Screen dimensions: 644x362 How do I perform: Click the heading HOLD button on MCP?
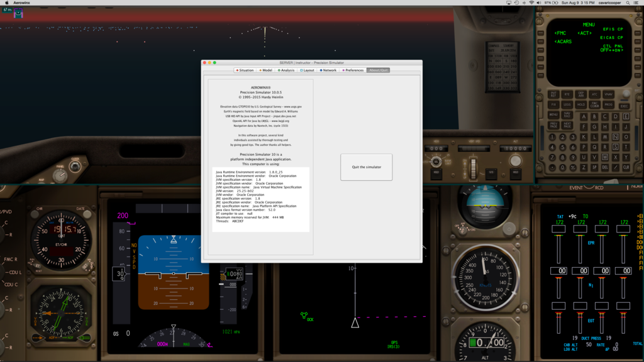pos(436,175)
